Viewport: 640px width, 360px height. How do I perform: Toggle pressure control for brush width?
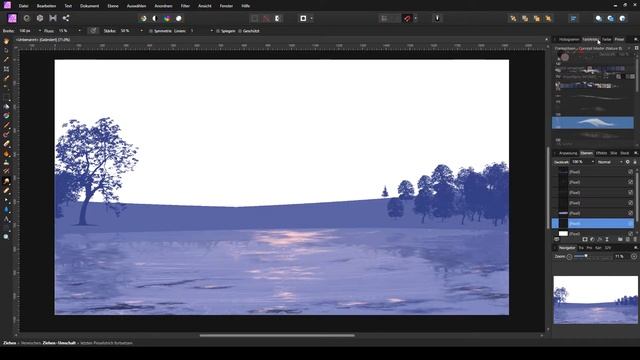[93, 31]
